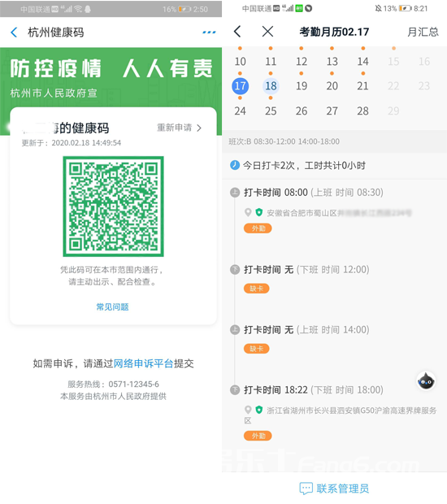447x504 pixels.
Task: Tap the 联系管理员 button
Action: (334, 489)
